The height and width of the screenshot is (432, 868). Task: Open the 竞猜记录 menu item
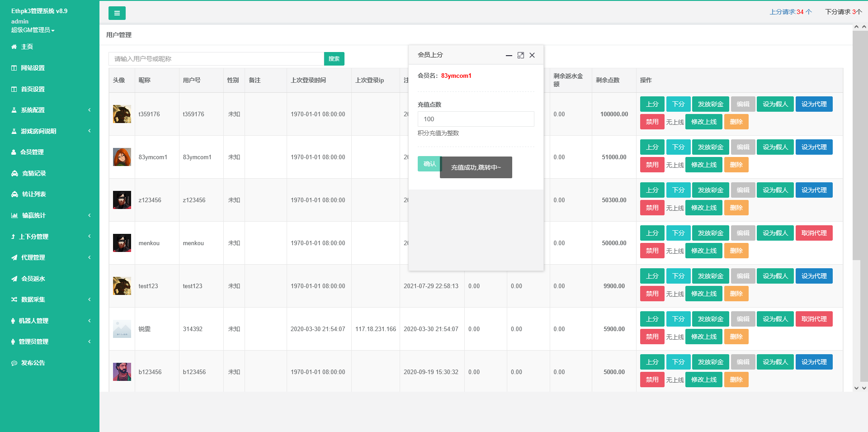[x=34, y=173]
